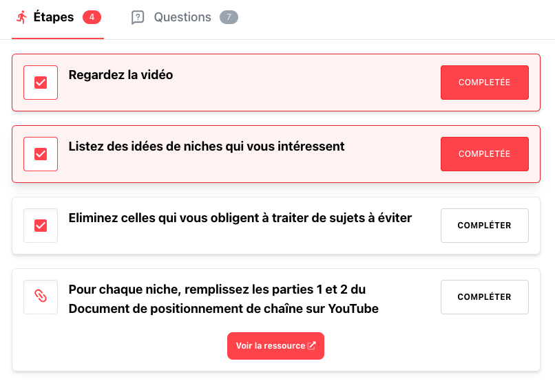The width and height of the screenshot is (555, 392).
Task: Click the Pour chaque niche step description
Action: click(x=223, y=298)
